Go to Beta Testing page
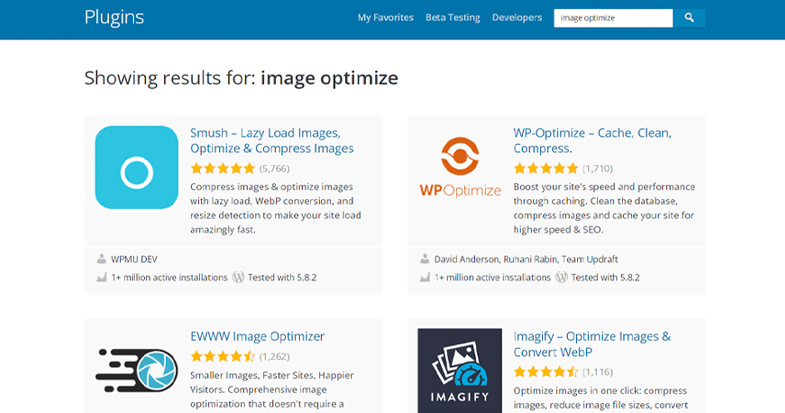This screenshot has width=785, height=413. click(453, 18)
